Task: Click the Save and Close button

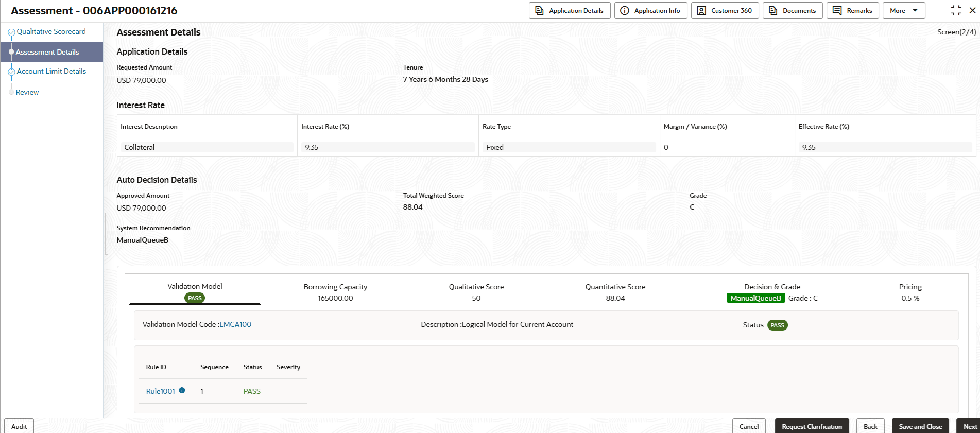Action: click(x=920, y=426)
